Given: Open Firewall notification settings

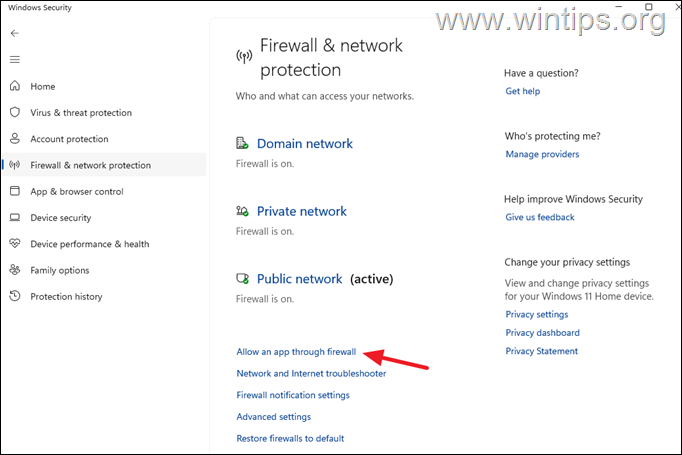Looking at the screenshot, I should click(293, 395).
